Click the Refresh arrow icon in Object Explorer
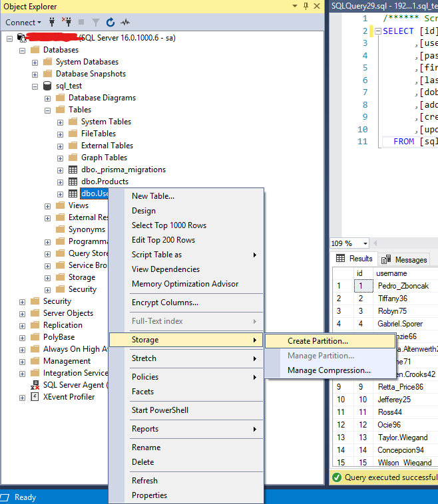The width and height of the screenshot is (438, 504). pos(110,22)
